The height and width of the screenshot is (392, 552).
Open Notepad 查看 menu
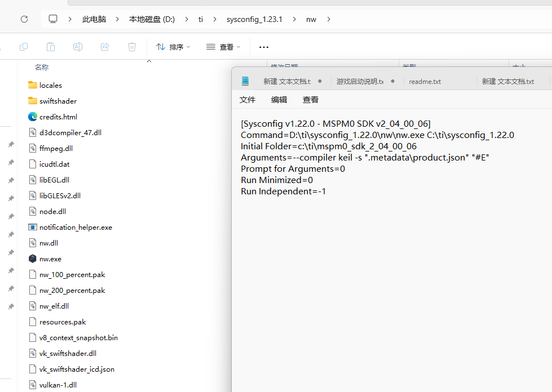click(311, 100)
